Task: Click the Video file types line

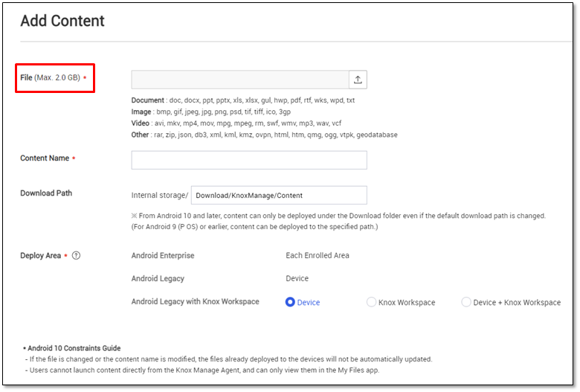Action: point(236,123)
